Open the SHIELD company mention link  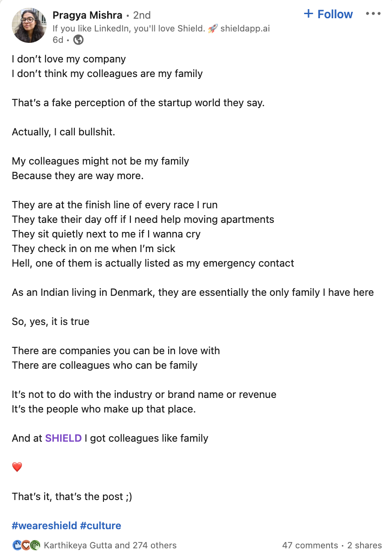(x=63, y=438)
